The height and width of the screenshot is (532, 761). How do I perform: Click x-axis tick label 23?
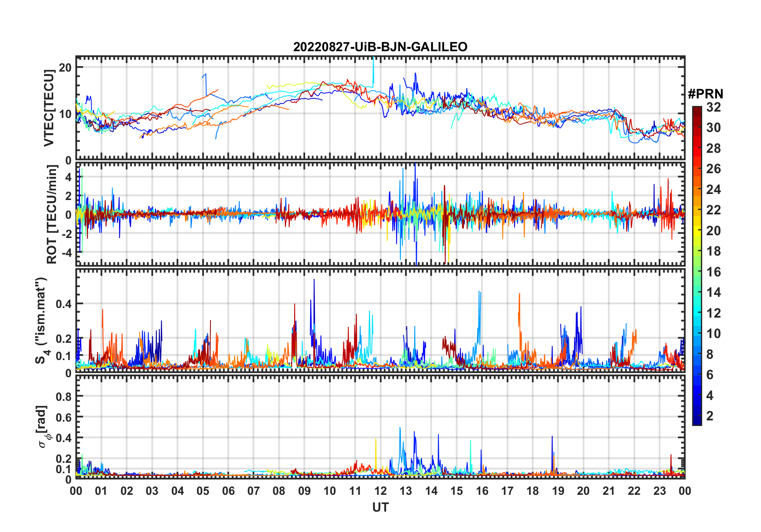click(x=659, y=491)
